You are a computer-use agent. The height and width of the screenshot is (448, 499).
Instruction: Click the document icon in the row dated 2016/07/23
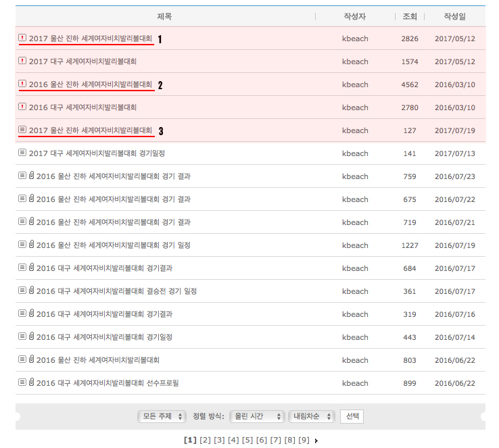pos(22,176)
